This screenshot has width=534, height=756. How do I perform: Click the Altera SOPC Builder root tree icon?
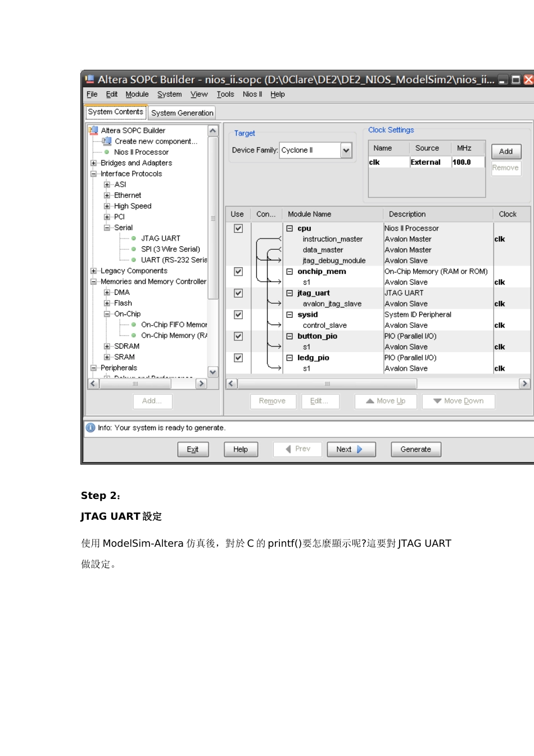(x=93, y=130)
